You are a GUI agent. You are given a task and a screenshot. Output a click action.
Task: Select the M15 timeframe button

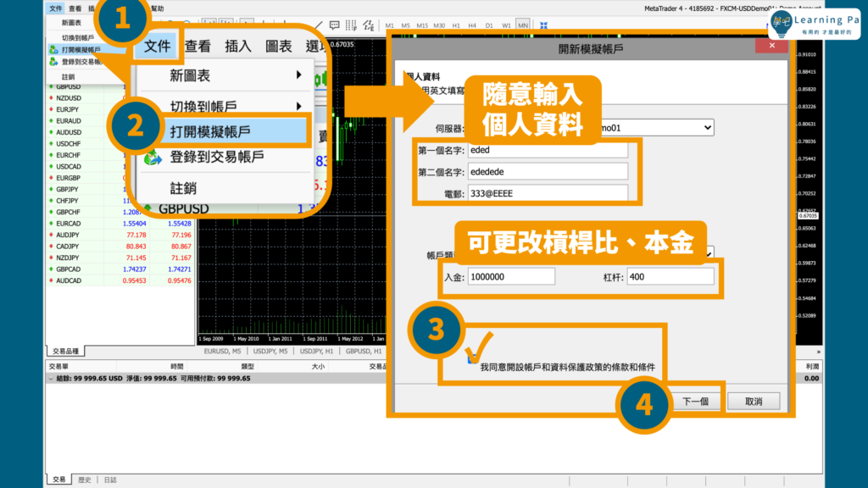422,25
